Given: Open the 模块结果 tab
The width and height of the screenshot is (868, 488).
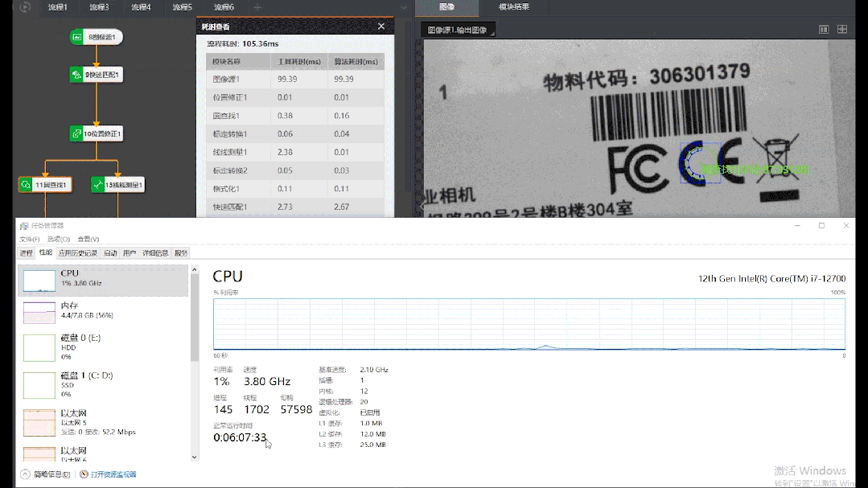Looking at the screenshot, I should [x=514, y=7].
